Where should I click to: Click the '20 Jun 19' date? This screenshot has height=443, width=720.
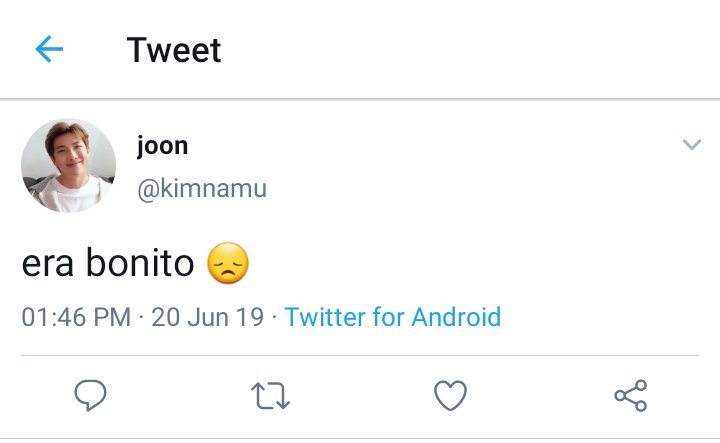[x=206, y=318]
